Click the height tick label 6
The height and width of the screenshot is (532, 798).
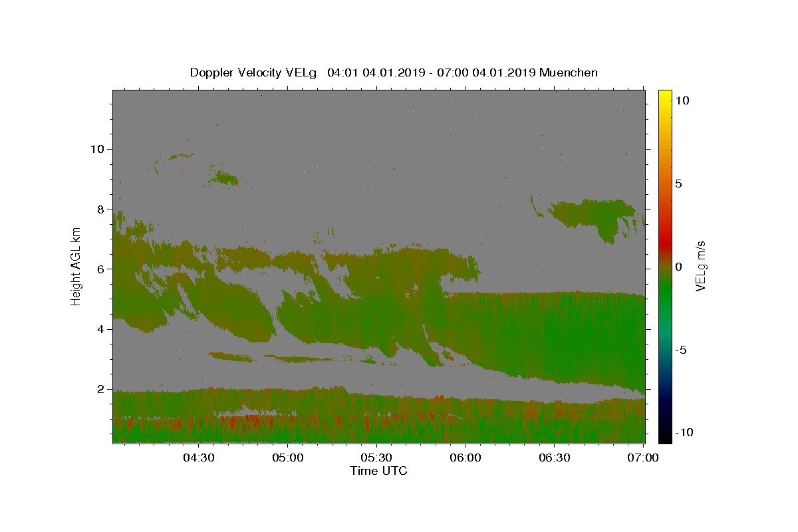coord(101,269)
